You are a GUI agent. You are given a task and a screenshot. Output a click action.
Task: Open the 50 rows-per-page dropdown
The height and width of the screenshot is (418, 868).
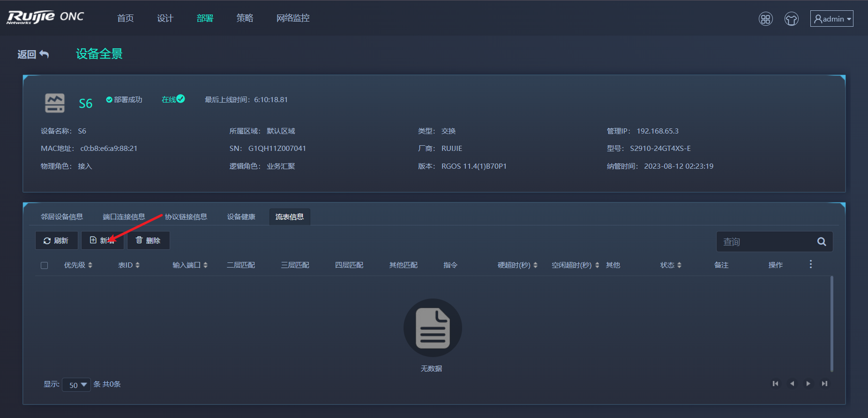point(76,385)
